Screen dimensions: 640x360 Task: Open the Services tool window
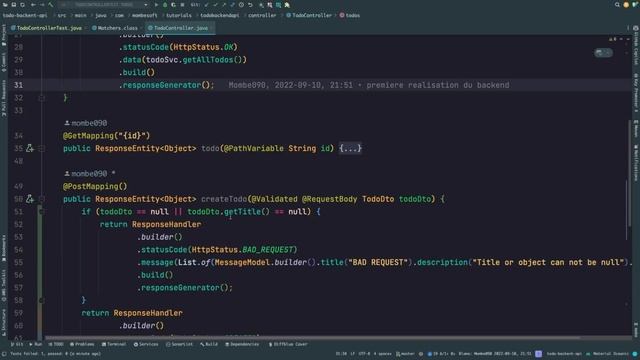[146, 344]
